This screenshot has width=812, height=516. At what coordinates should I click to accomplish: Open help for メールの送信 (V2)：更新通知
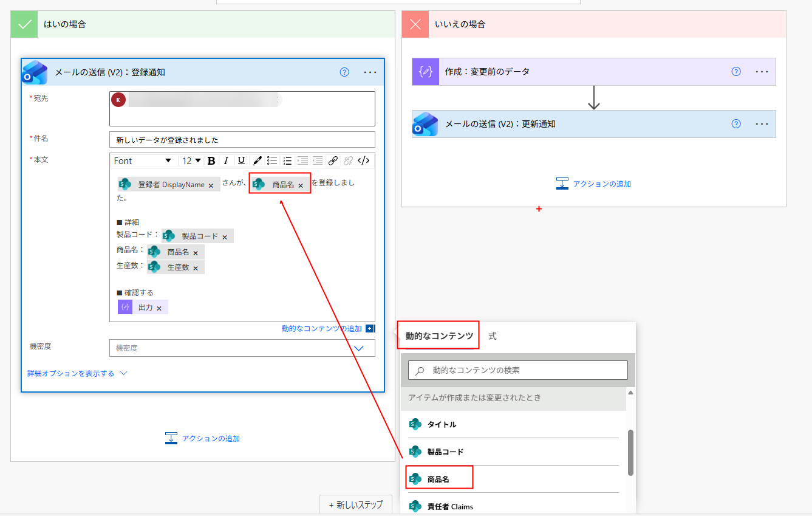pyautogui.click(x=736, y=124)
